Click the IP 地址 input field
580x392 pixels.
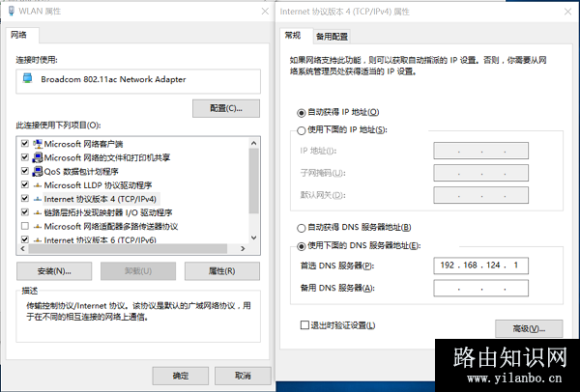480,151
